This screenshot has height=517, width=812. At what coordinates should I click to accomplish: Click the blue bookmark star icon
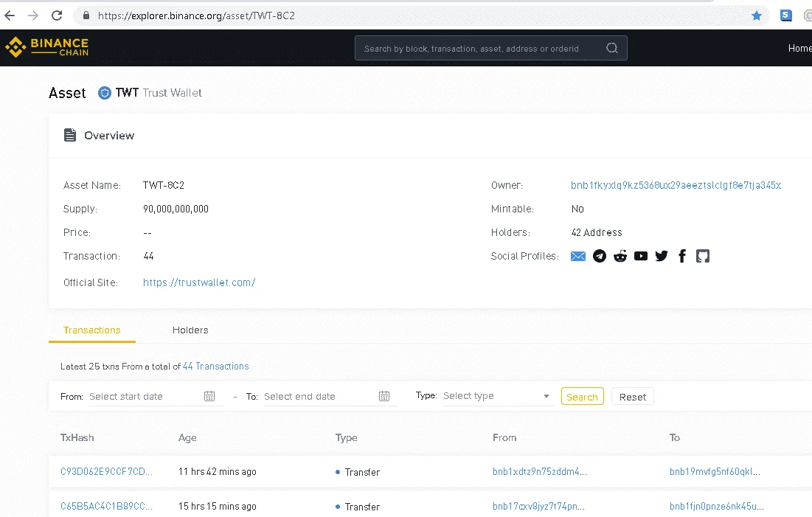tap(757, 15)
